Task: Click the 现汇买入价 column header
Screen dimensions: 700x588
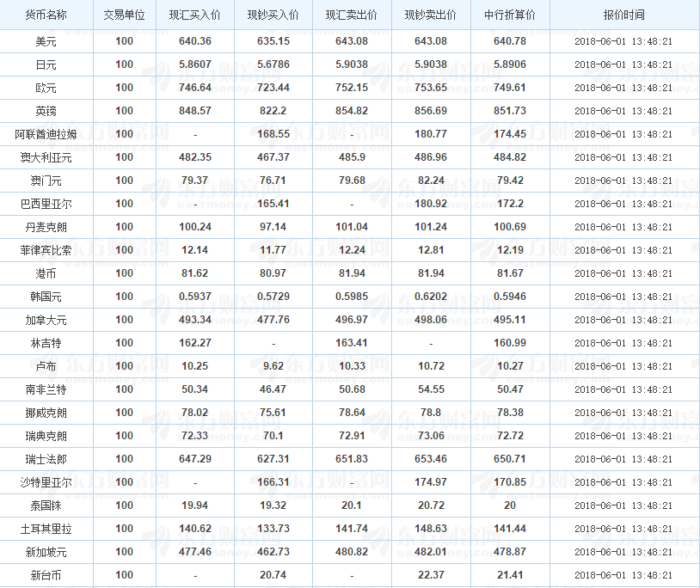Action: pos(194,15)
